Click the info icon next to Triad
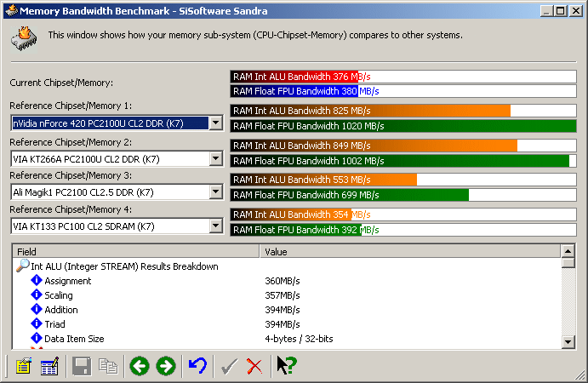 [x=37, y=323]
